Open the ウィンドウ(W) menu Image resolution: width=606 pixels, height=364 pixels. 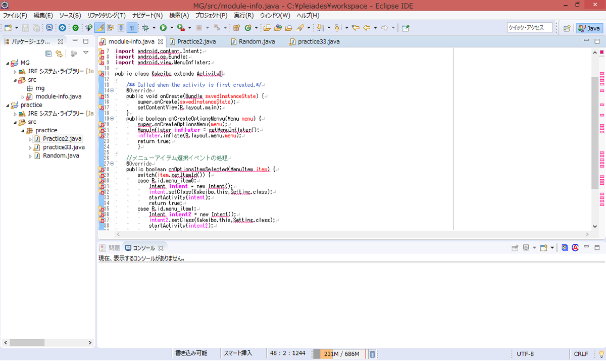click(x=275, y=15)
